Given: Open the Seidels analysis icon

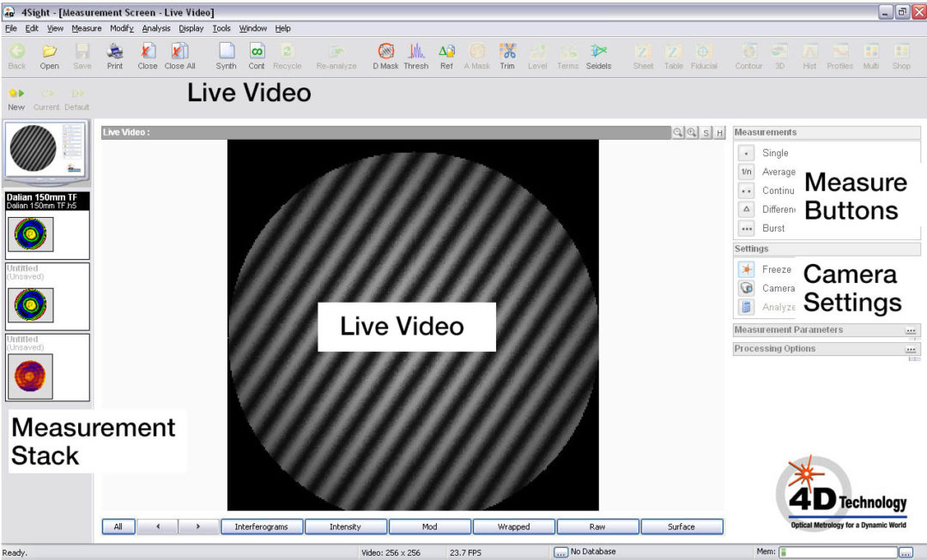Looking at the screenshot, I should (598, 53).
